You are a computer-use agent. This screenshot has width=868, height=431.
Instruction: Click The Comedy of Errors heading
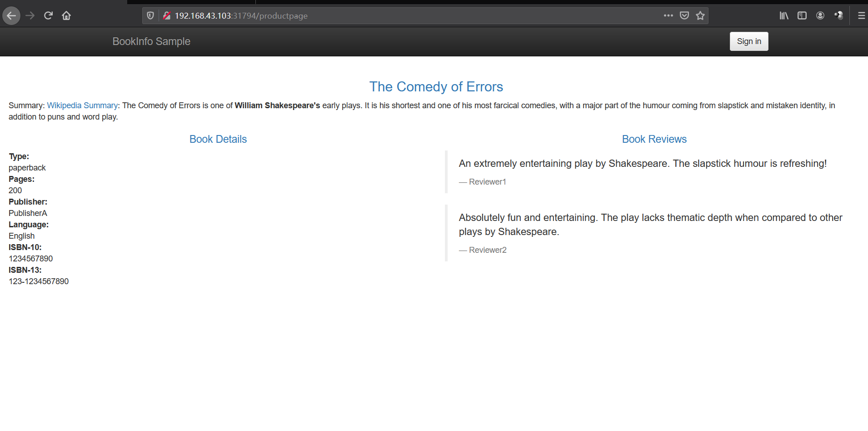(436, 86)
